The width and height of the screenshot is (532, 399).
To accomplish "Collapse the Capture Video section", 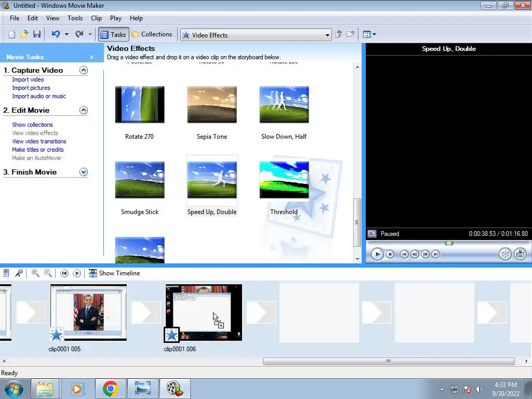I will [x=84, y=70].
